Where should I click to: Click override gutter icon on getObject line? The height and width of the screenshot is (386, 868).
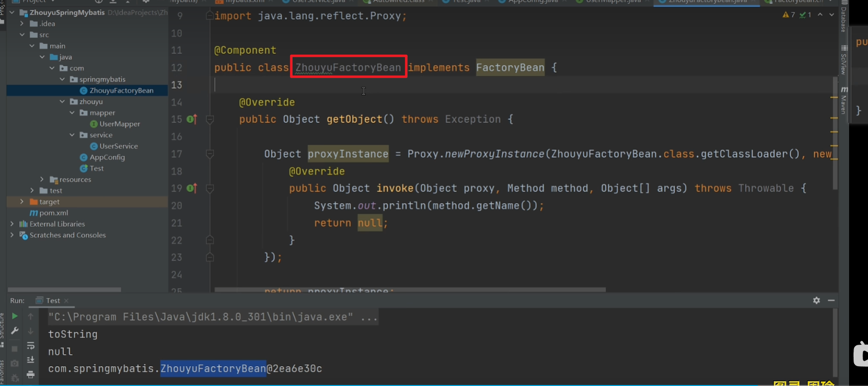tap(192, 119)
